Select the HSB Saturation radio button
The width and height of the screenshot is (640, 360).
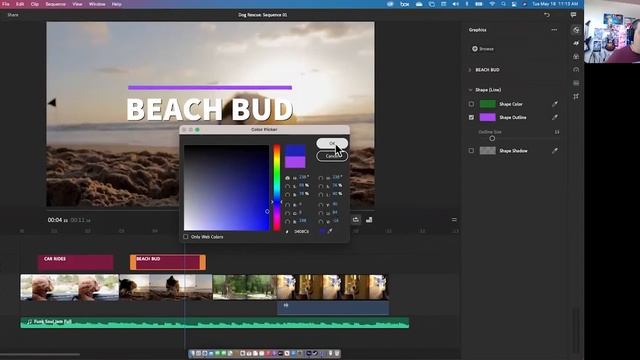click(287, 186)
